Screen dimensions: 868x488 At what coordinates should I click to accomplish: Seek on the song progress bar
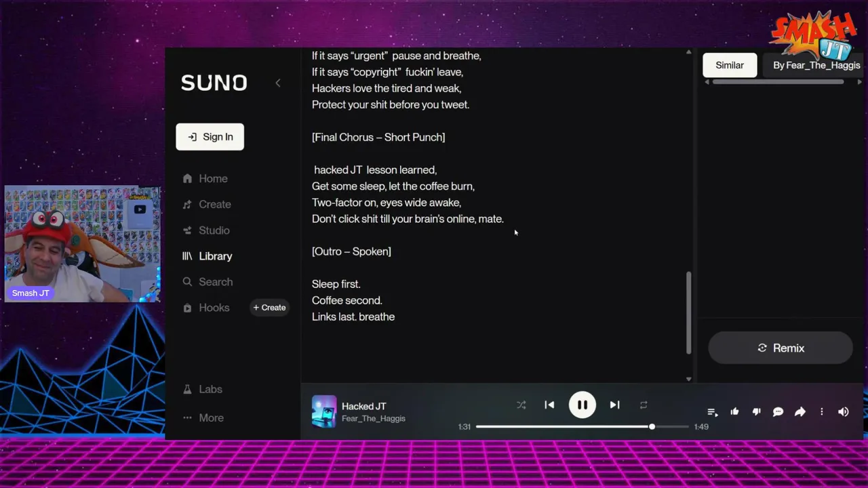coord(582,426)
